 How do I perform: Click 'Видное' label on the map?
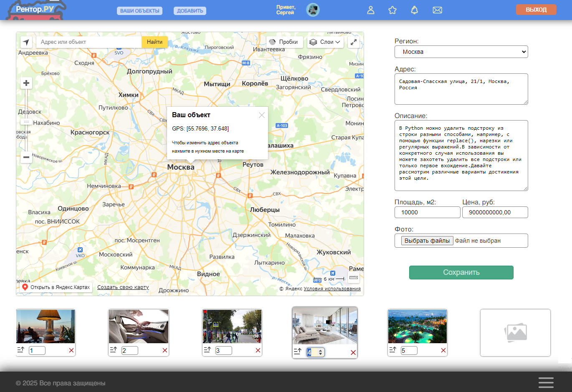208,274
